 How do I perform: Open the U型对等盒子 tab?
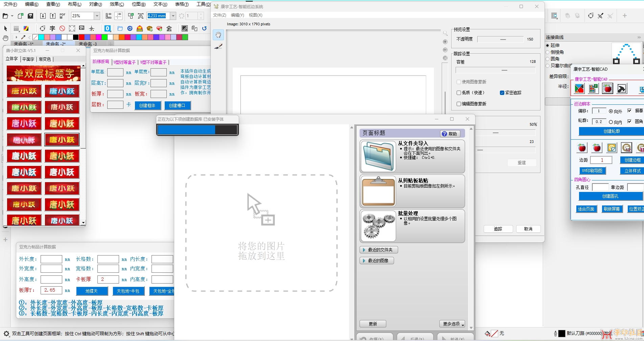click(x=124, y=62)
